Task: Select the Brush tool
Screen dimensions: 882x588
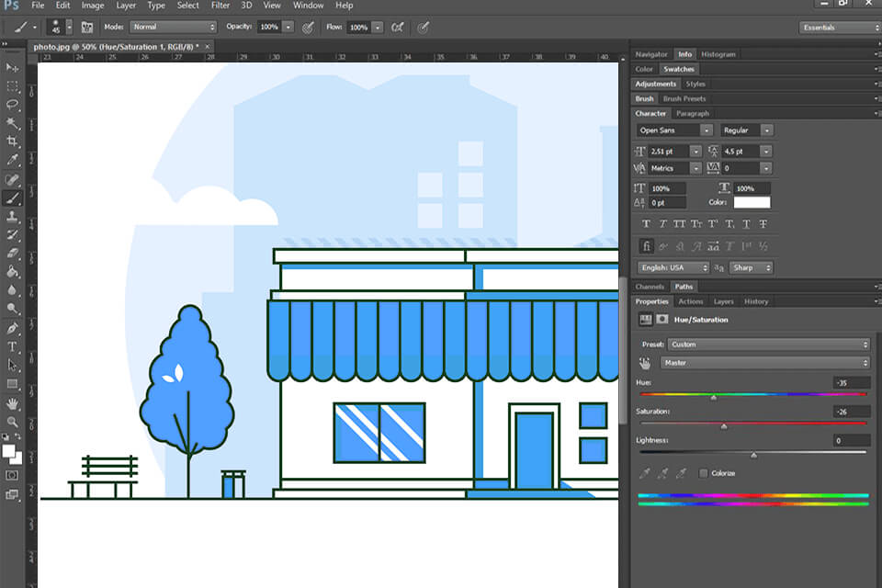Action: click(x=13, y=198)
